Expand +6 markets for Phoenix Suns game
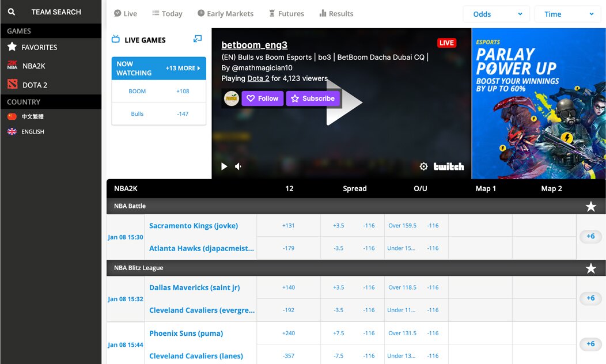The height and width of the screenshot is (364, 606). 590,343
